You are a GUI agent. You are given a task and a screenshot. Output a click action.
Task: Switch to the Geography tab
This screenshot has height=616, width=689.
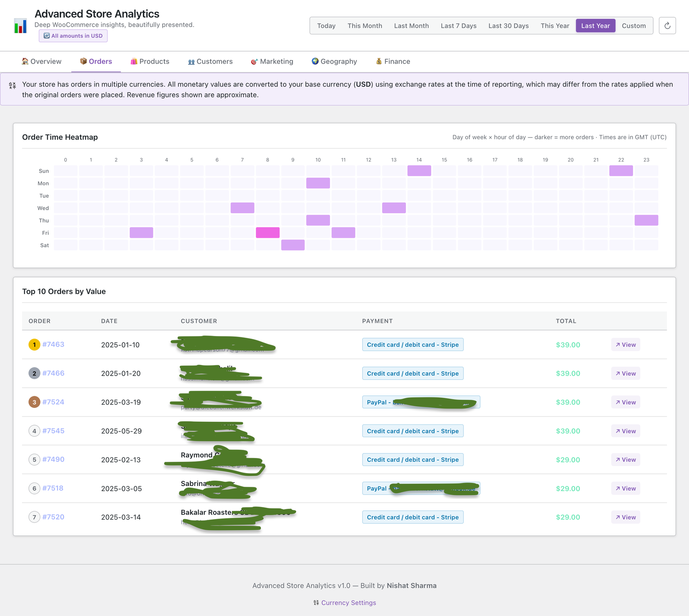pos(334,62)
